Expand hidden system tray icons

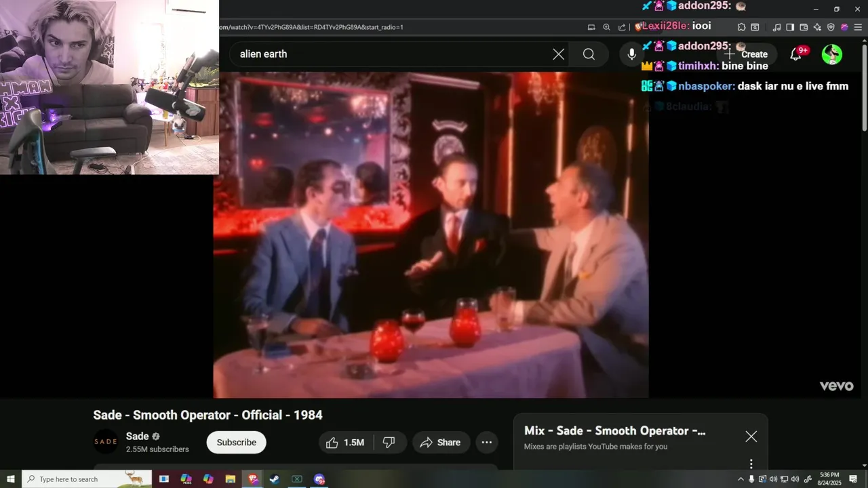(741, 479)
